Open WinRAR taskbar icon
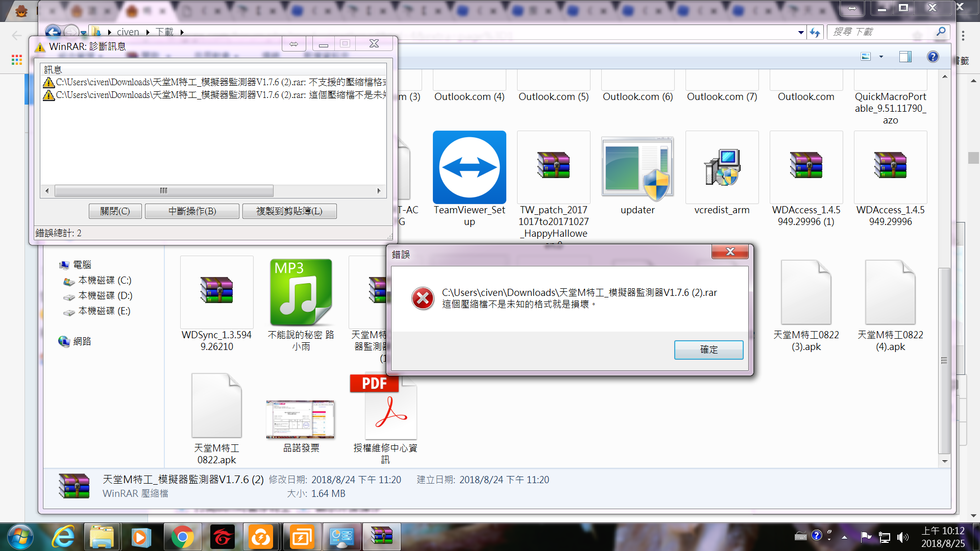Viewport: 980px width, 551px height. (381, 537)
